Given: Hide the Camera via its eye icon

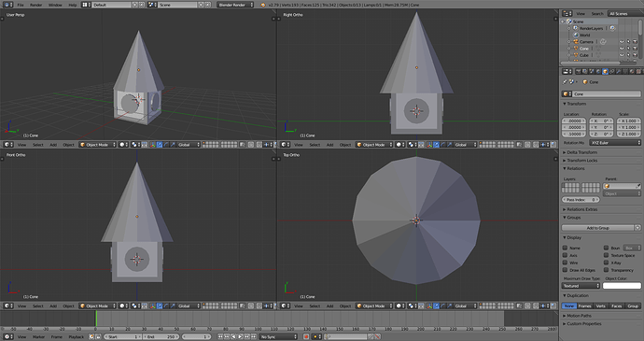Looking at the screenshot, I should pos(622,41).
